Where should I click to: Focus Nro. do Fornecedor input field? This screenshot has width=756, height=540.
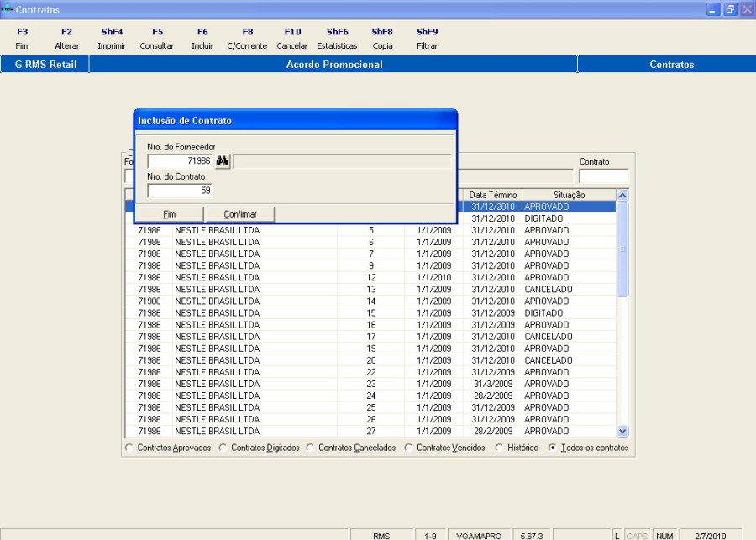pyautogui.click(x=180, y=161)
